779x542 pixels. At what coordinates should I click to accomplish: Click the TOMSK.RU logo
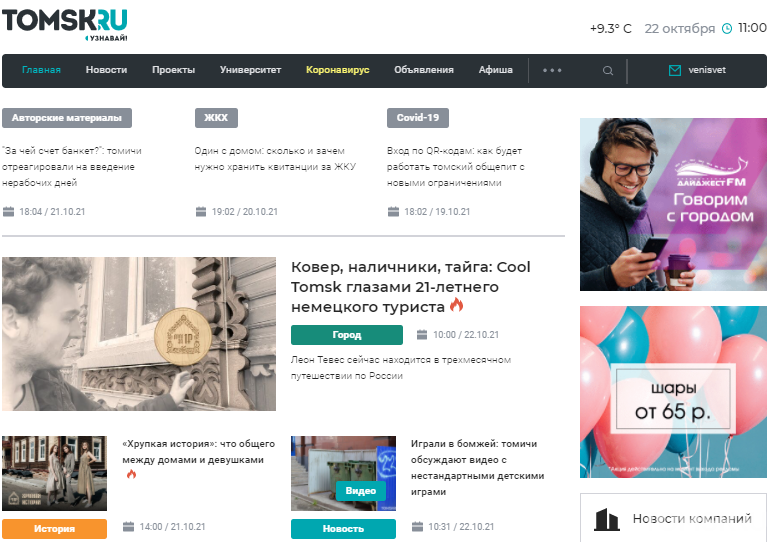[x=65, y=25]
